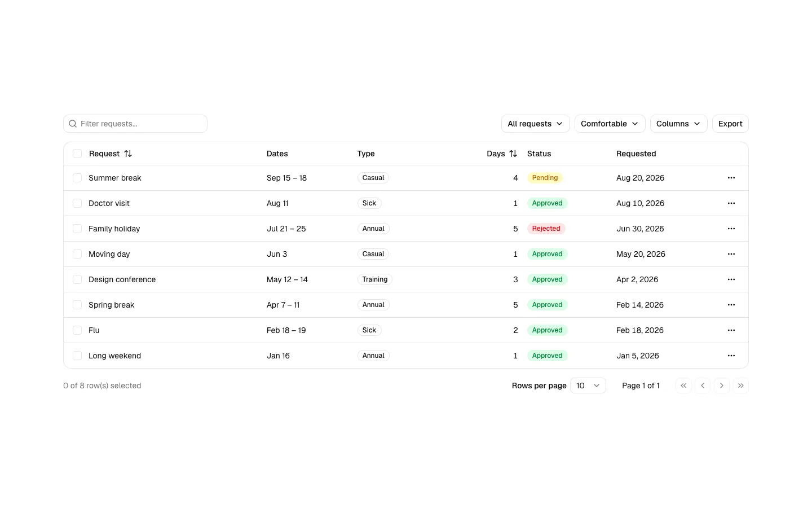
Task: Check the Moving day row
Action: (x=77, y=254)
